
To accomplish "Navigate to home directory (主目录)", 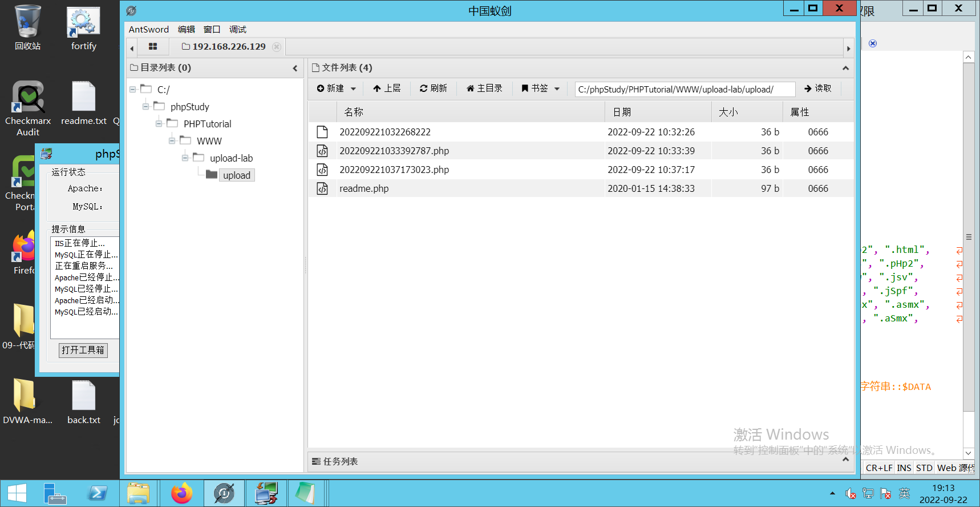I will [x=484, y=88].
